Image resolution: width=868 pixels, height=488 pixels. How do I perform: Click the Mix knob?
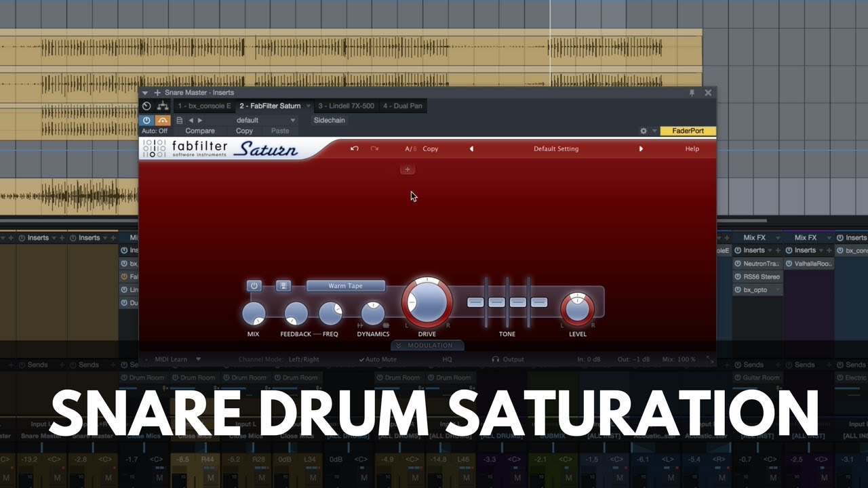point(254,314)
